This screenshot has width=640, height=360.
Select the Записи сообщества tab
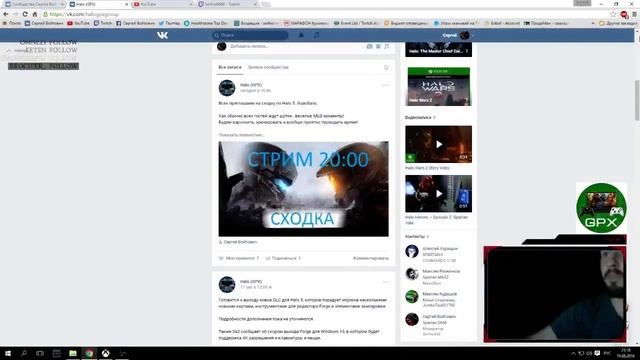click(268, 67)
